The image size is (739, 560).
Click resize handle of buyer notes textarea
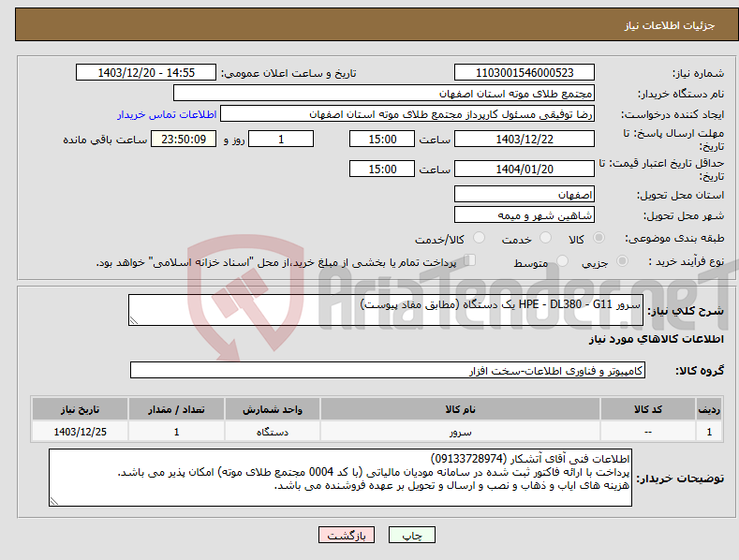pos(54,501)
